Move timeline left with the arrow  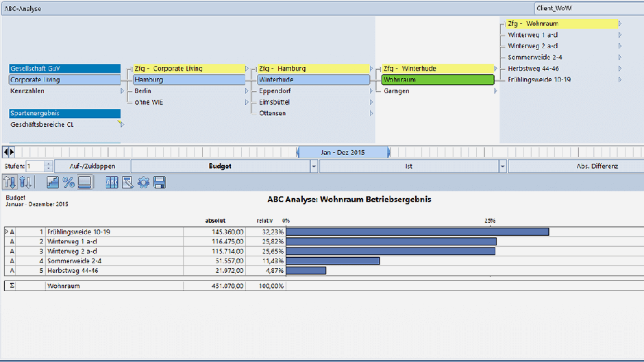tap(5, 152)
